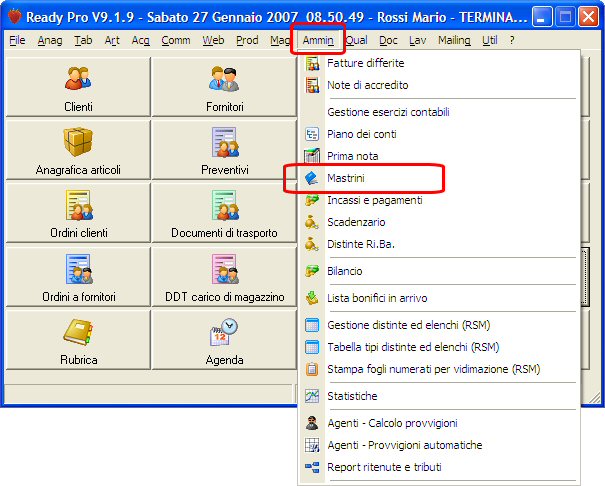Open the Tab menu
The image size is (605, 486).
83,40
